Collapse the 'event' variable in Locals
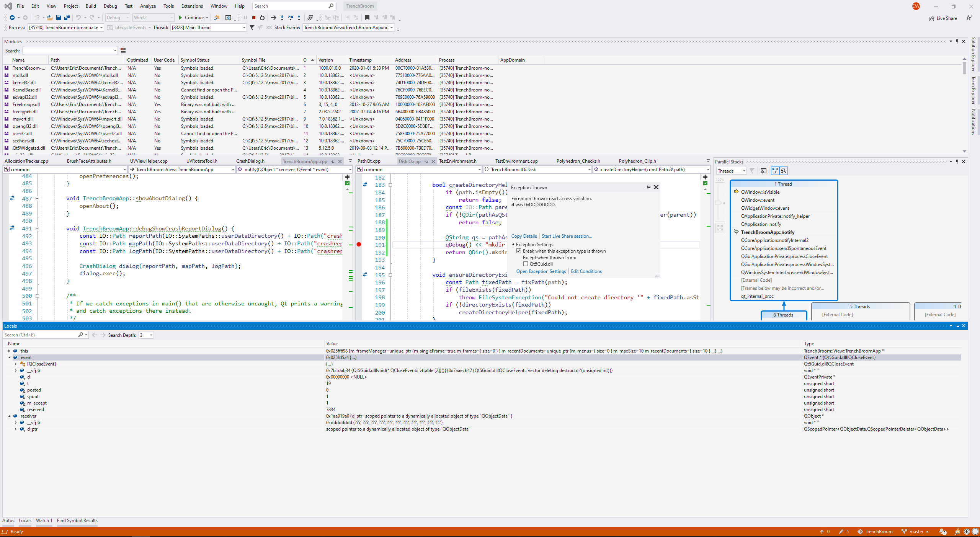980x537 pixels. 9,357
